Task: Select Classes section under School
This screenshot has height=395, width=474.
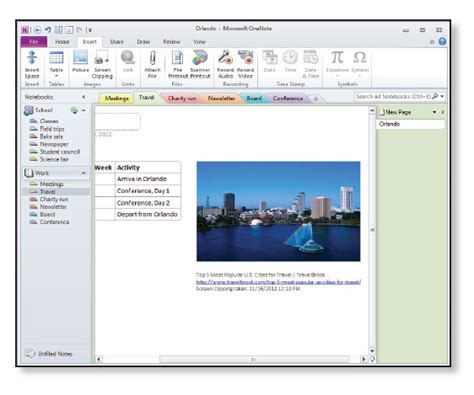Action: tap(49, 121)
